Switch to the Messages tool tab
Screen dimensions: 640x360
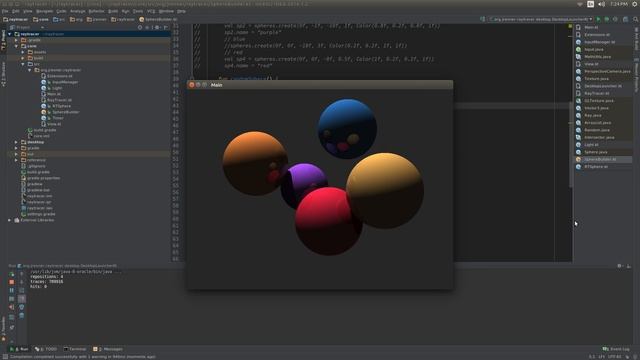[108, 349]
